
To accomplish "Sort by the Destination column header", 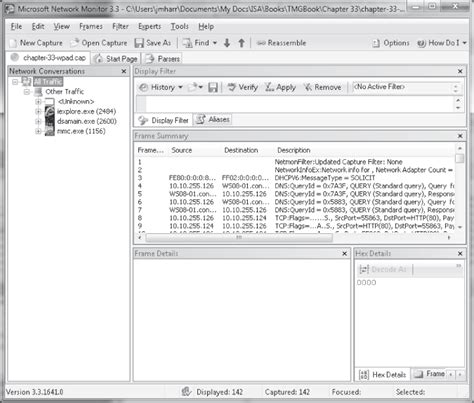I will click(x=241, y=150).
